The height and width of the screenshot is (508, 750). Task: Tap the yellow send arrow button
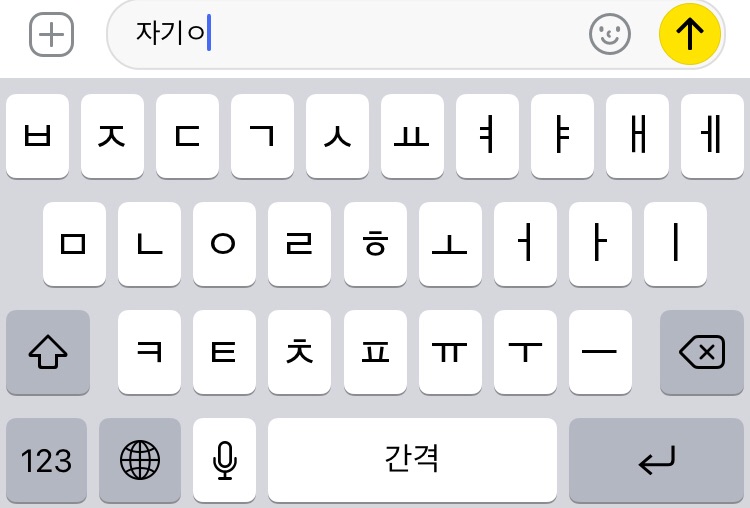tap(689, 34)
